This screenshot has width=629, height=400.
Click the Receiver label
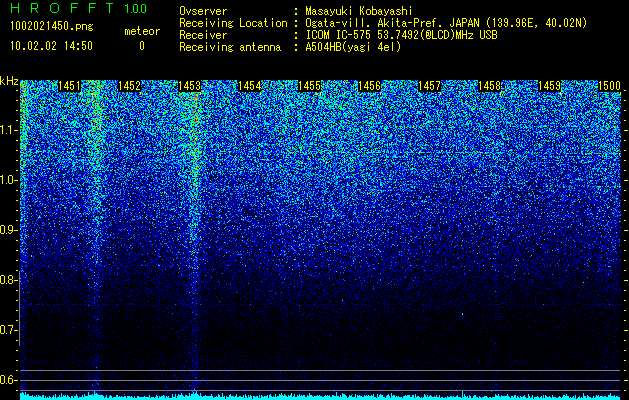[203, 35]
